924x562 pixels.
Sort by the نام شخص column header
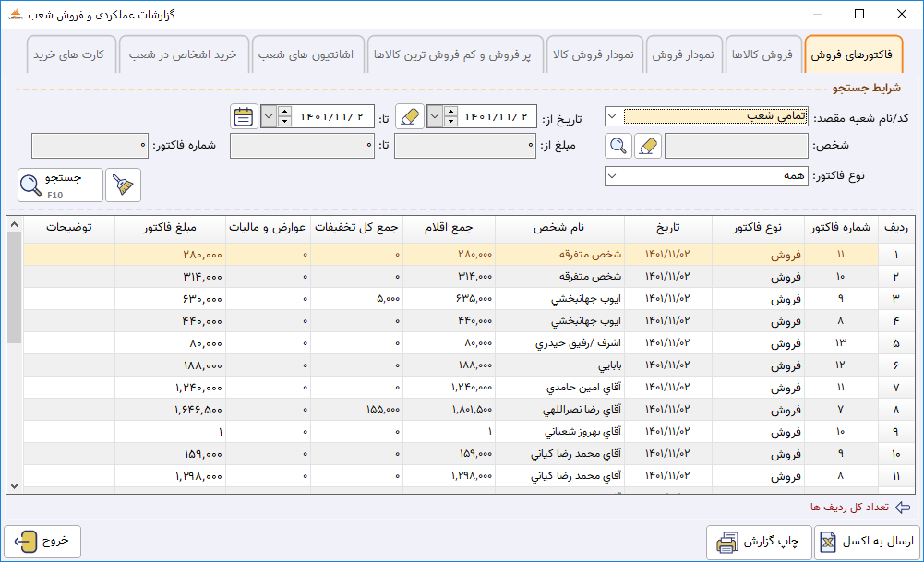pyautogui.click(x=559, y=227)
